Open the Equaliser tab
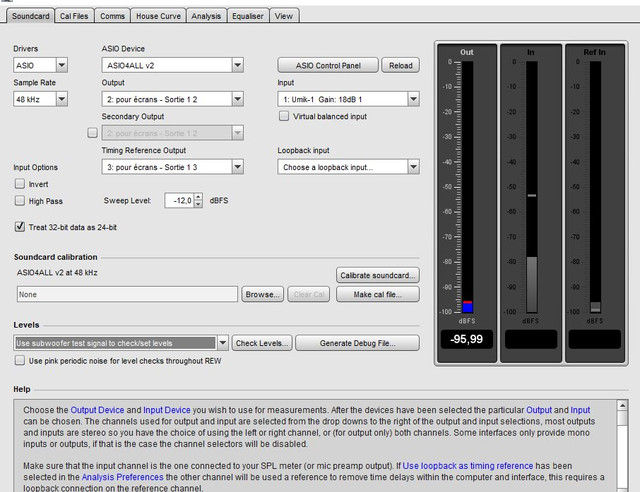This screenshot has width=640, height=492. click(x=248, y=16)
